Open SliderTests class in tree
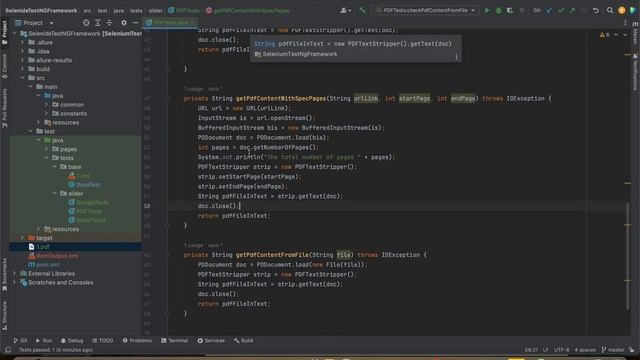The width and height of the screenshot is (640, 360). coord(91,220)
